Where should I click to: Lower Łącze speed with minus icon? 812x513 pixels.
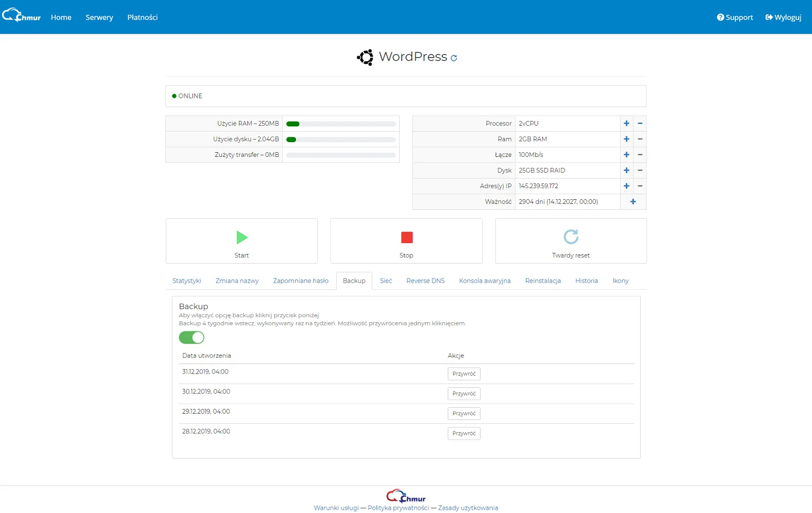tap(640, 155)
